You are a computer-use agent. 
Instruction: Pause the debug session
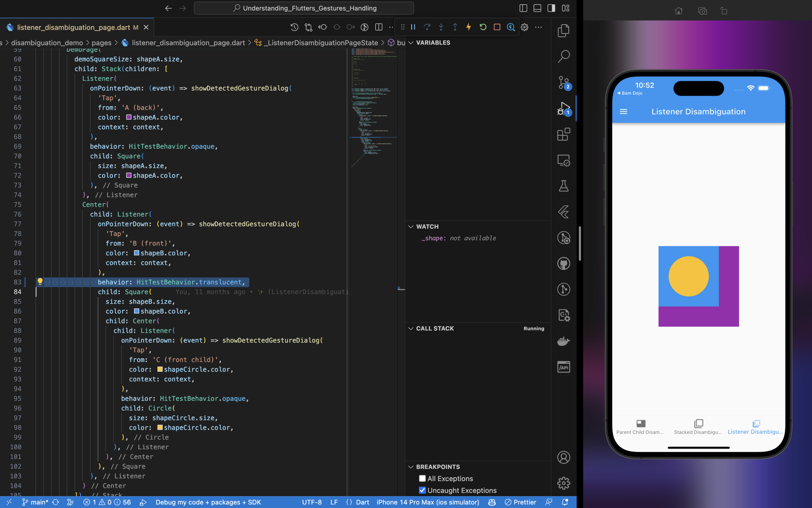click(x=413, y=27)
